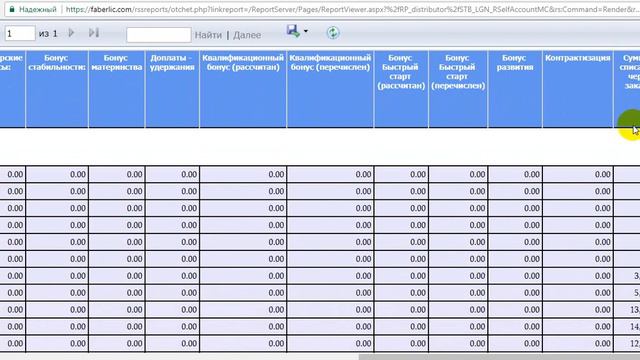Click Бонус Быстрый старт (перечислен) header
Image resolution: width=640 pixels, height=360 pixels.
[458, 89]
